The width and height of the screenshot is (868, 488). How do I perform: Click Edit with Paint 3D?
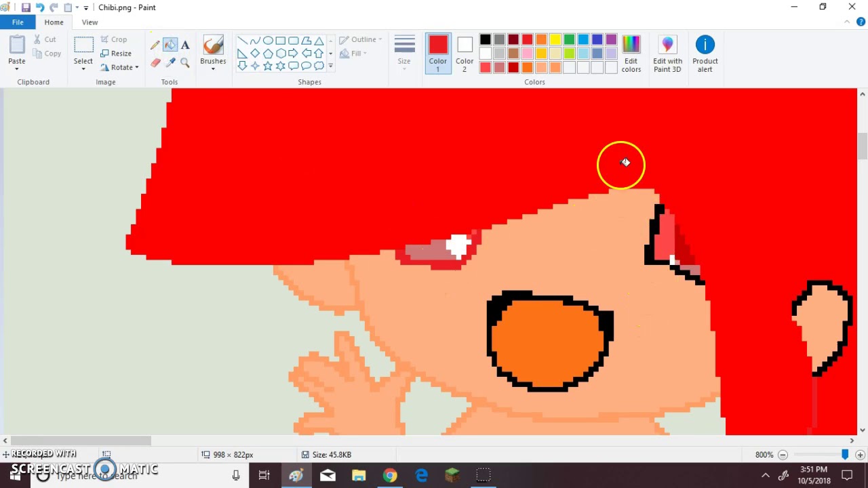click(668, 54)
